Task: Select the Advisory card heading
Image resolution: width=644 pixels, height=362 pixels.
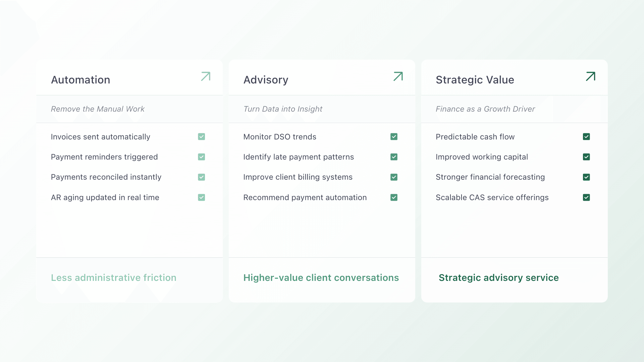Action: 266,80
